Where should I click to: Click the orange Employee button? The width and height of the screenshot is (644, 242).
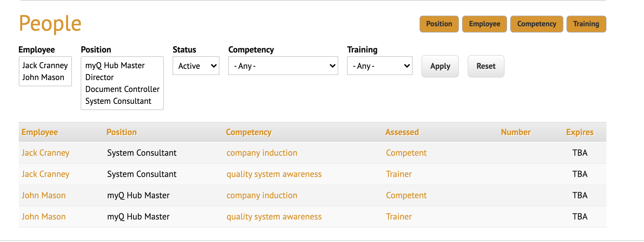(x=484, y=24)
